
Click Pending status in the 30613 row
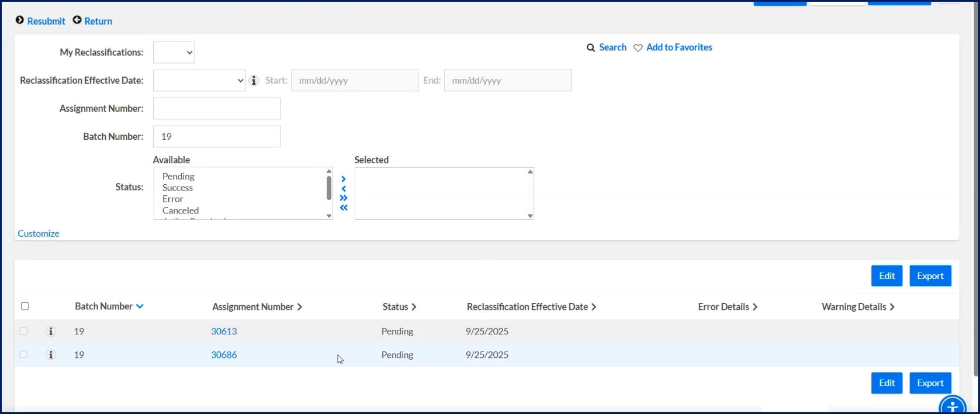tap(397, 332)
